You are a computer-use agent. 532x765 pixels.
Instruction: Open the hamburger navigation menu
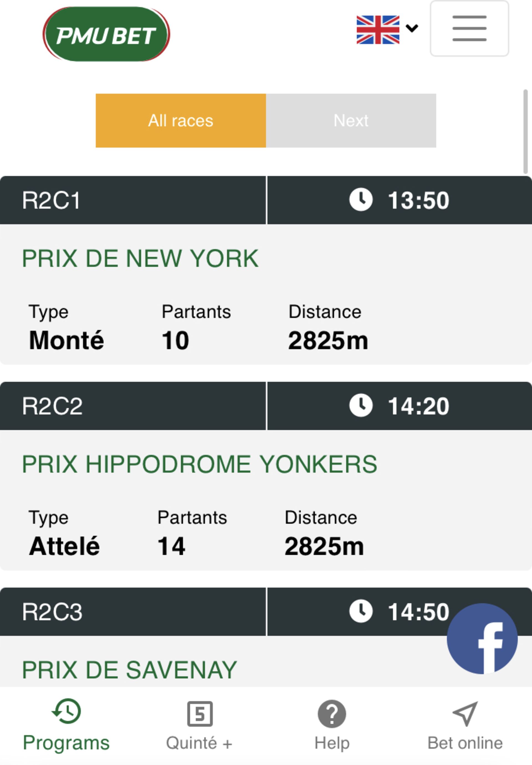pos(469,28)
